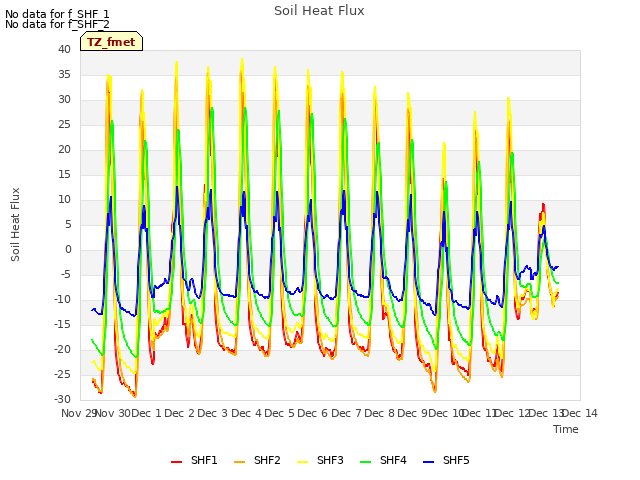
Task: Click the Nov 29 x-axis tick label
Action: pos(78,413)
